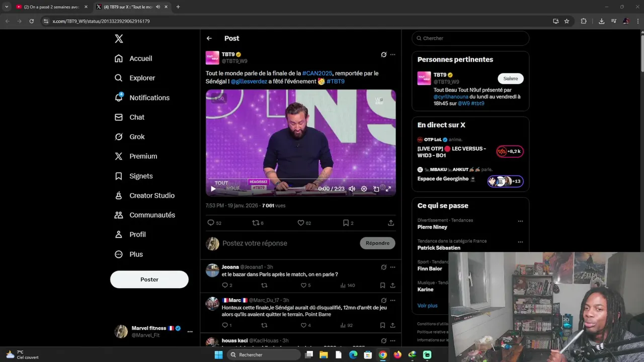
Task: Open options for Pierre Niney trend
Action: tap(520, 221)
